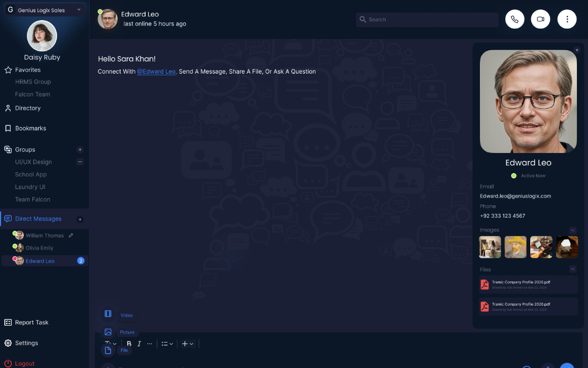Open the Edward Leo conversation in the sidebar
Viewport: 588px width, 368px height.
(44, 261)
